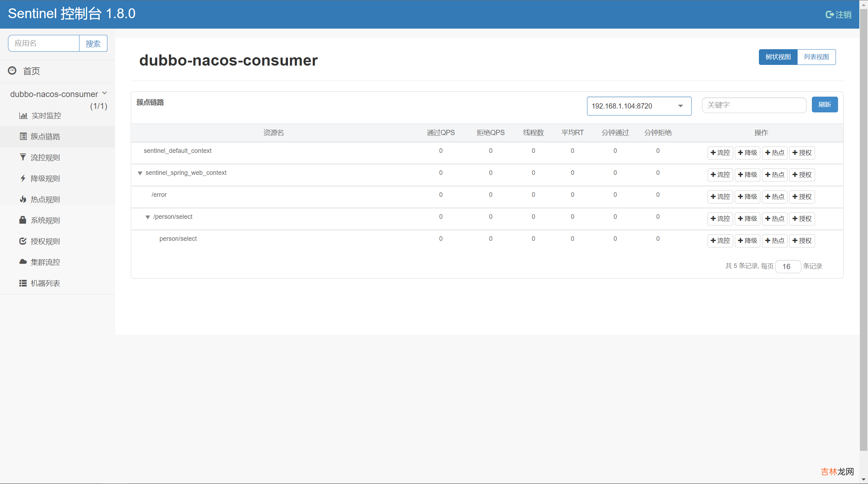This screenshot has height=484, width=868.
Task: Open the machine IP 192.168.1.104:8720 dropdown
Action: click(639, 106)
